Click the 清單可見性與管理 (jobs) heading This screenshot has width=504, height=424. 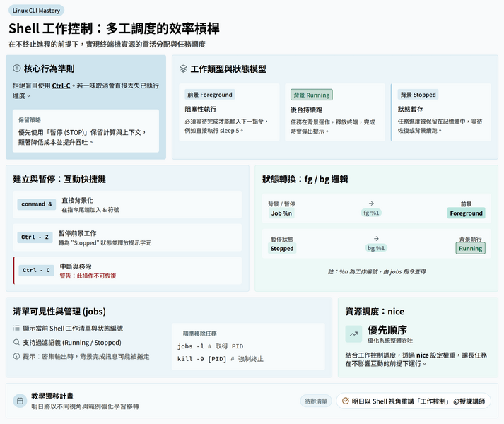[59, 312]
